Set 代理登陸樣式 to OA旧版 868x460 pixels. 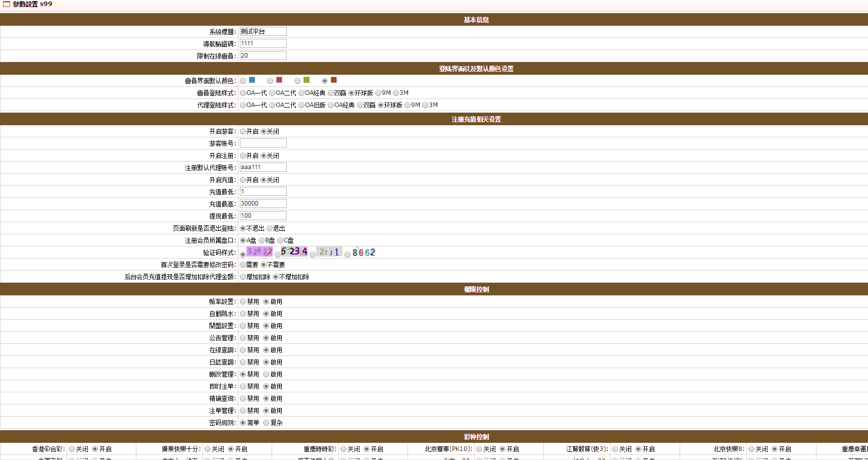pyautogui.click(x=301, y=105)
